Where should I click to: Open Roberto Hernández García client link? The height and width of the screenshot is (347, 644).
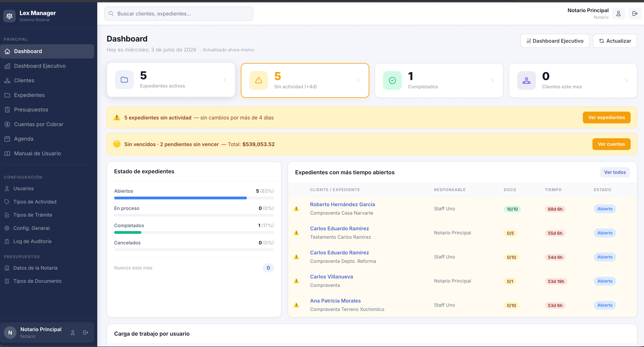coord(342,204)
